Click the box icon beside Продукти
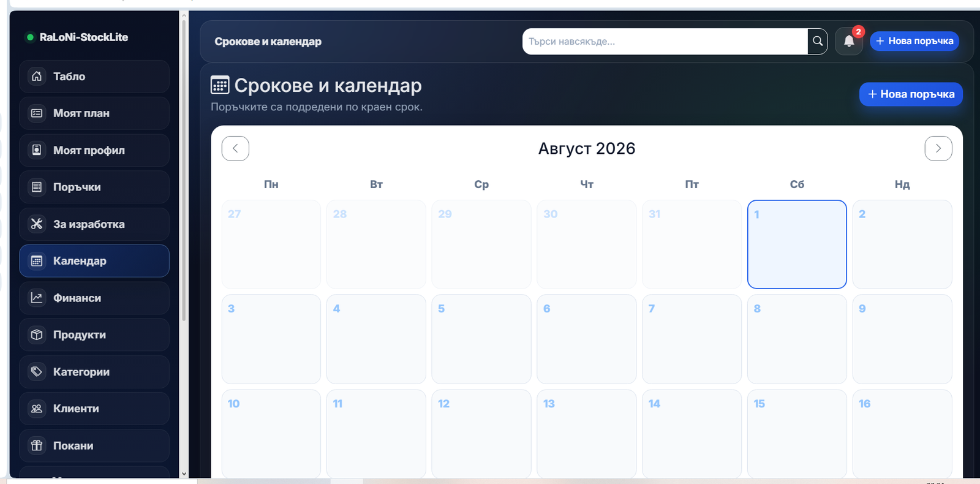This screenshot has width=980, height=484. coord(37,335)
